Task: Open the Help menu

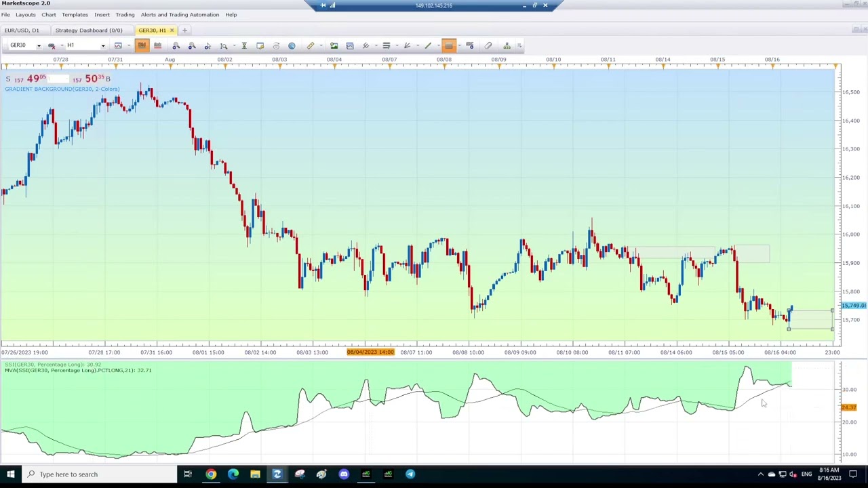Action: 231,15
